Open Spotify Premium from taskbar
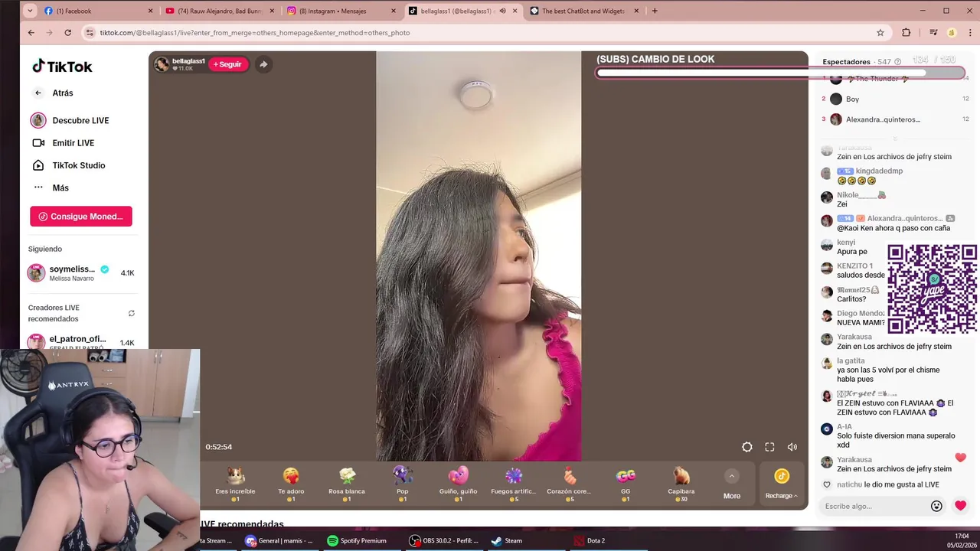 click(358, 540)
